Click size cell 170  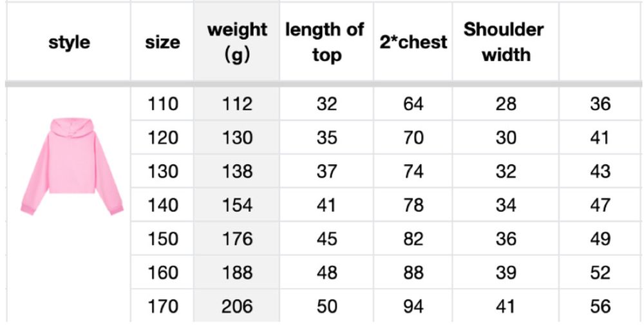pyautogui.click(x=162, y=306)
